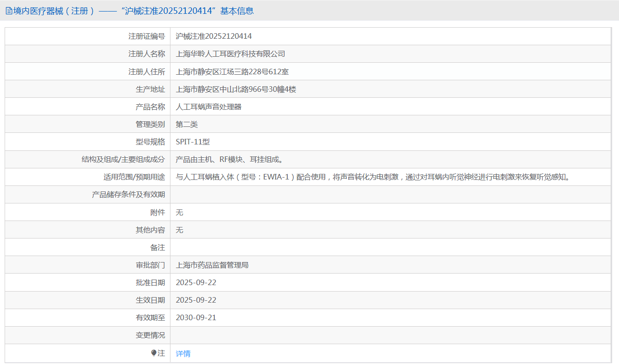Viewport: 619px width, 364px height.
Task: Click value 沪械注准20252120414 in the 注册证编号 row
Action: click(x=214, y=36)
